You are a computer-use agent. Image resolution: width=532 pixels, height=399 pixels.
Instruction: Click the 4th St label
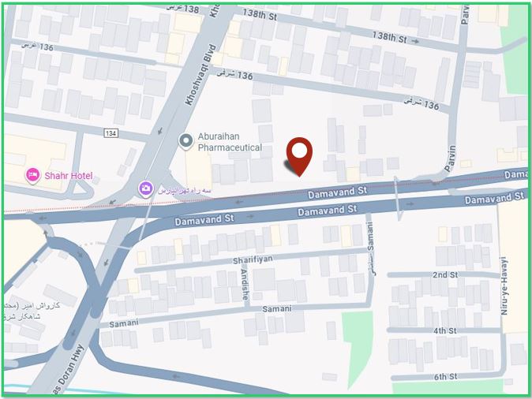(445, 330)
